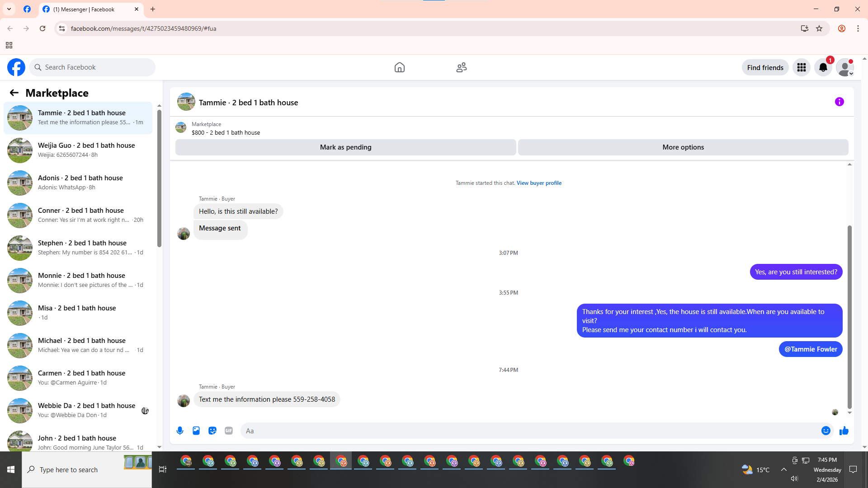
Task: Attach a photo using image icon
Action: point(196,431)
